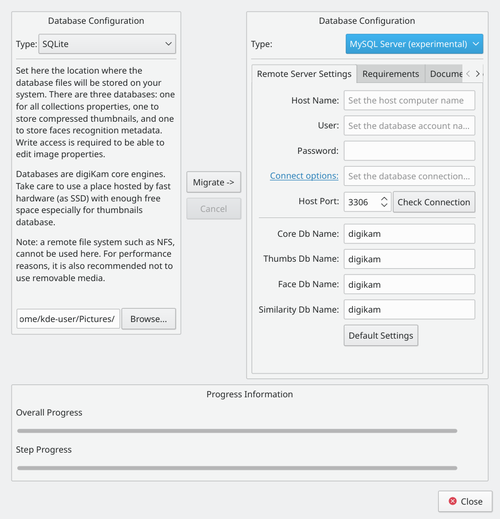The height and width of the screenshot is (519, 500).
Task: Click the database path field showing Pictures/
Action: 68,319
